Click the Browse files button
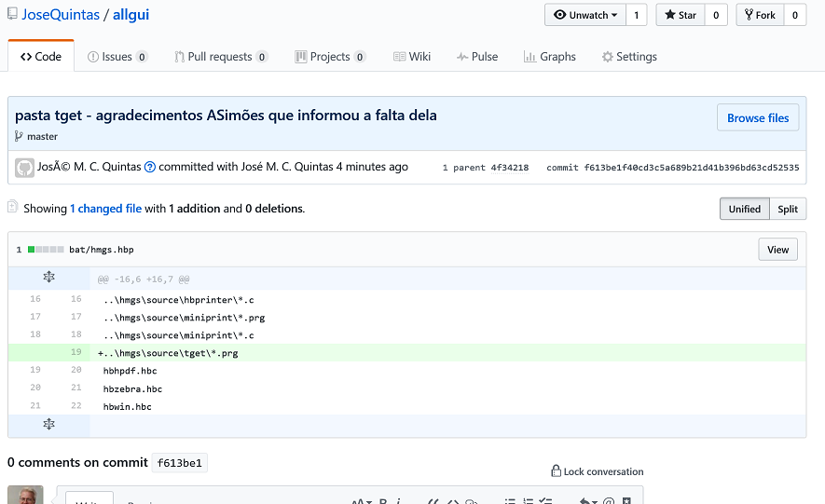This screenshot has width=825, height=504. 757,118
